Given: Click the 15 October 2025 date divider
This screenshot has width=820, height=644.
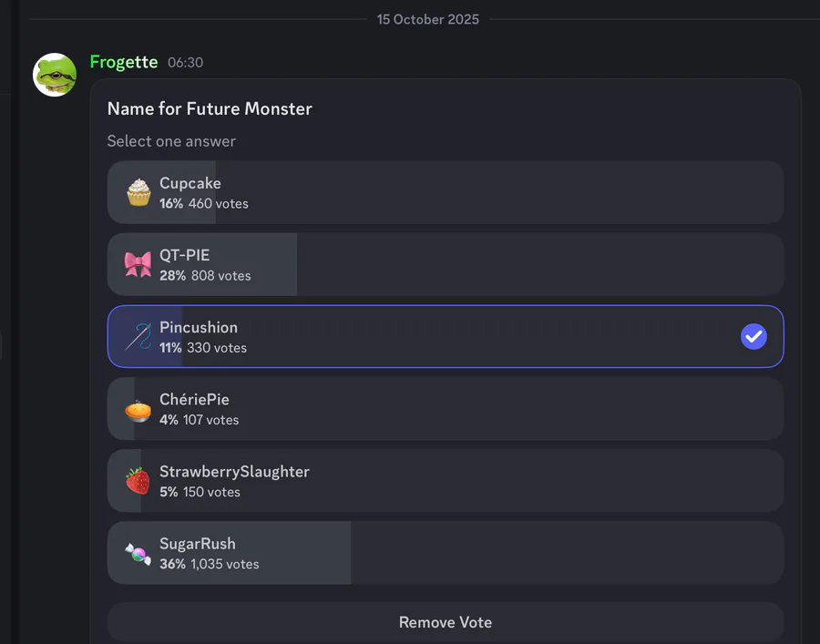Looking at the screenshot, I should coord(428,19).
